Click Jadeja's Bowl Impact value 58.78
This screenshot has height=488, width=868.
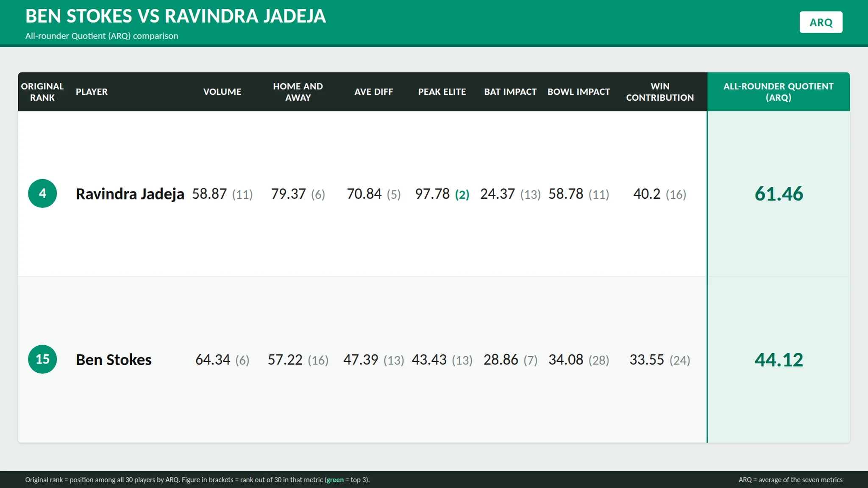pyautogui.click(x=566, y=194)
